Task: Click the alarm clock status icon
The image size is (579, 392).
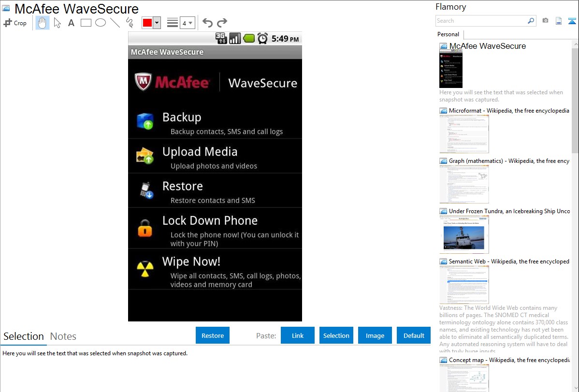Action: (262, 38)
